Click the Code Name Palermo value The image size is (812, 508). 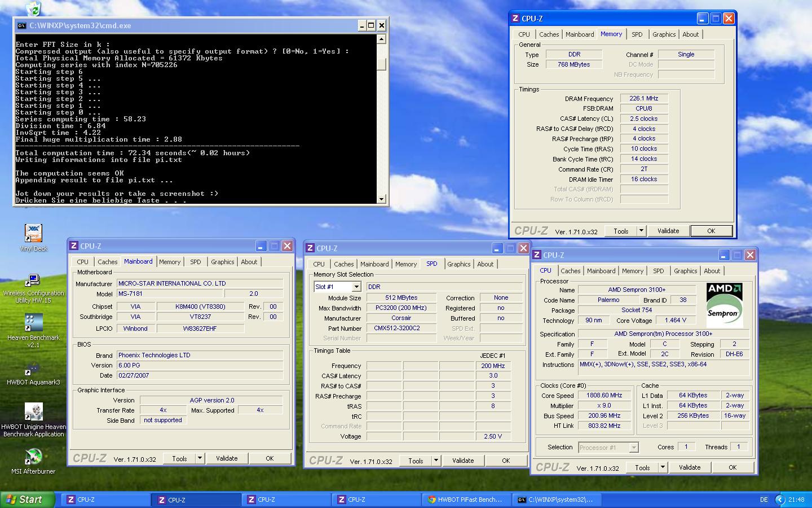click(608, 300)
